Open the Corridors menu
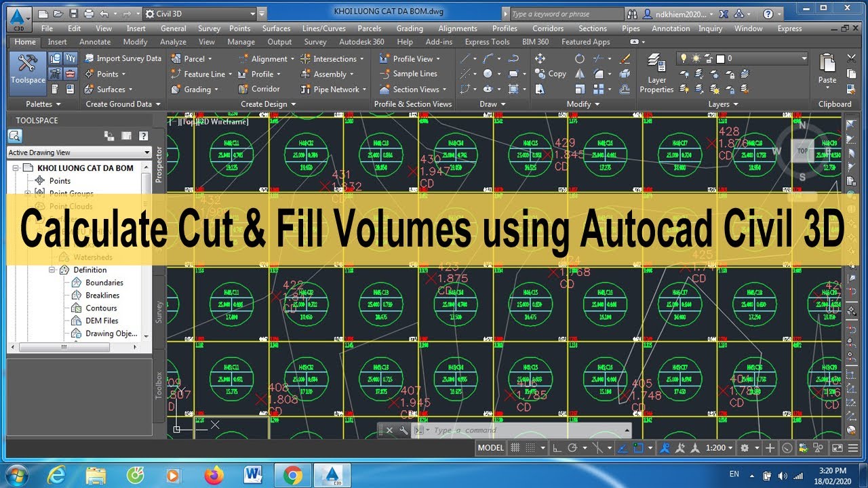The image size is (868, 488). pyautogui.click(x=548, y=28)
